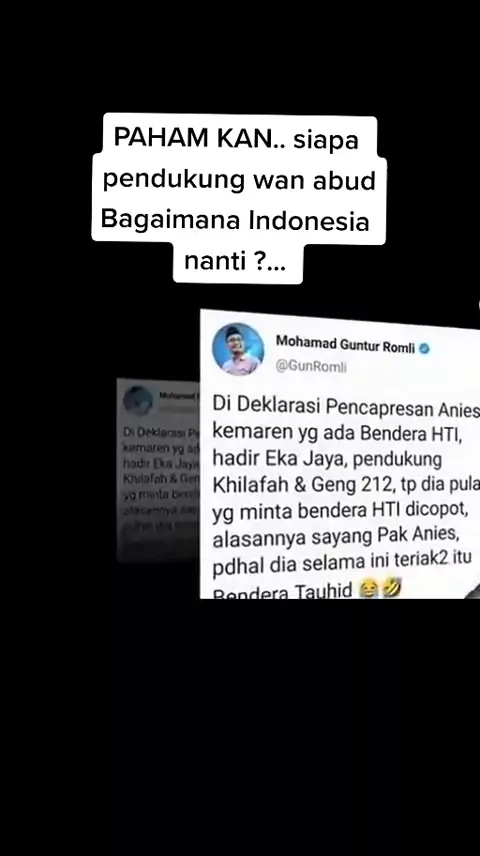Viewport: 480px width, 856px height.
Task: Click the words 'Bendera Tauhid' in tweet
Action: [283, 592]
